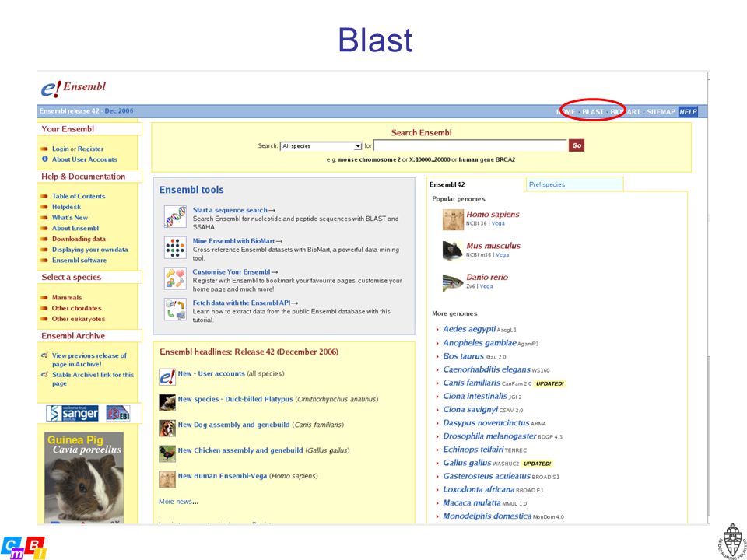This screenshot has width=747, height=560.
Task: Open What's New link
Action: click(70, 218)
